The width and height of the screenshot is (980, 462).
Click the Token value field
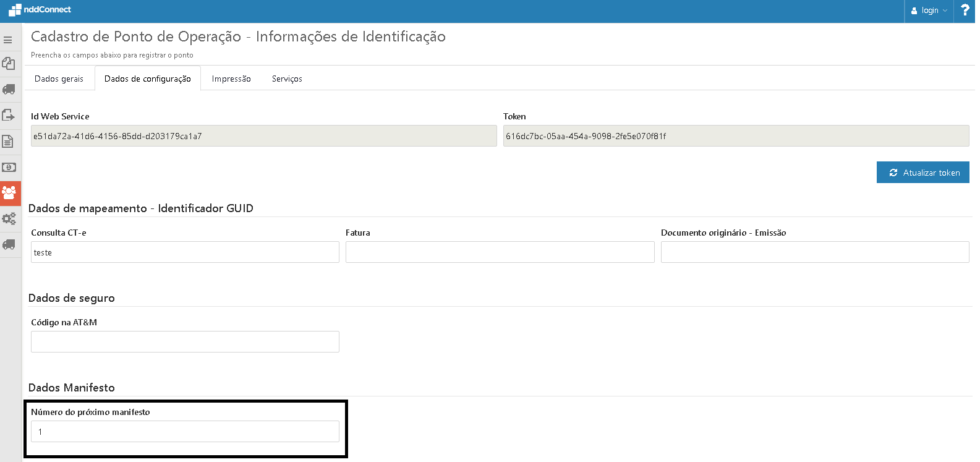(736, 136)
